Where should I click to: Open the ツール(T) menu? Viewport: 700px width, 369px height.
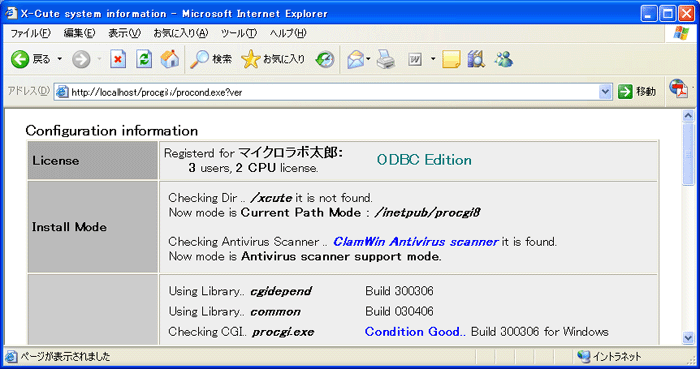tap(239, 33)
